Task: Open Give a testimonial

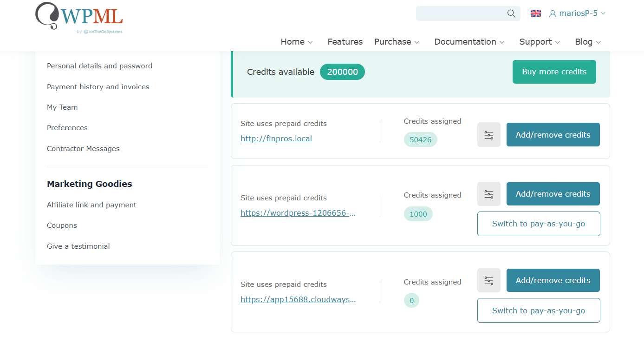Action: (78, 246)
